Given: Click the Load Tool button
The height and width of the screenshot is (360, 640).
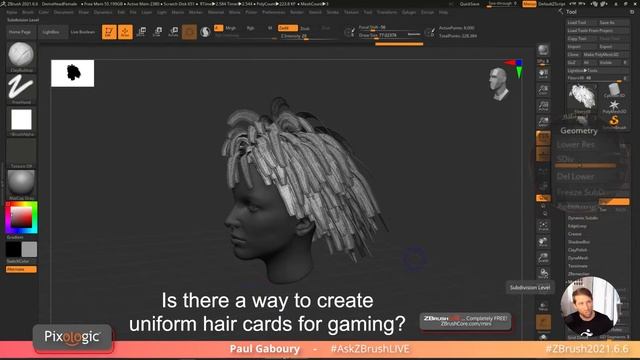Looking at the screenshot, I should [582, 23].
